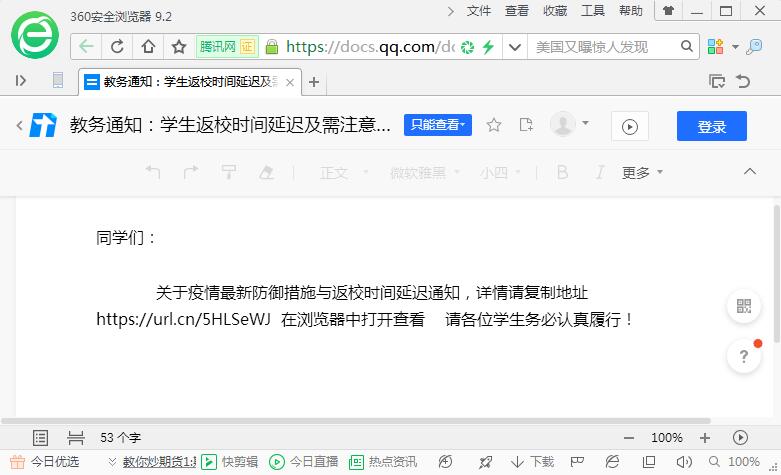Click the https://url.cn/5HLSeWJ text
Image resolution: width=781 pixels, height=475 pixels.
coord(183,319)
